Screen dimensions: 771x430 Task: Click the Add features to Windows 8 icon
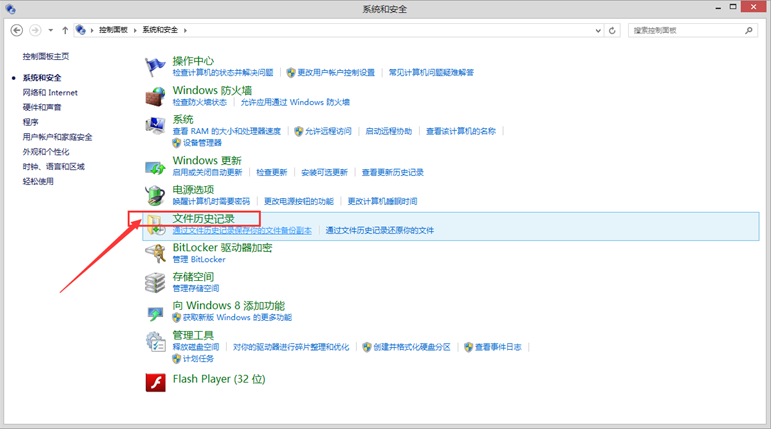(155, 313)
